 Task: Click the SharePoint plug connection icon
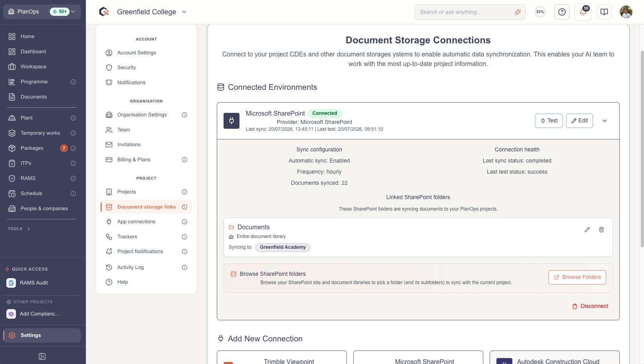click(232, 121)
